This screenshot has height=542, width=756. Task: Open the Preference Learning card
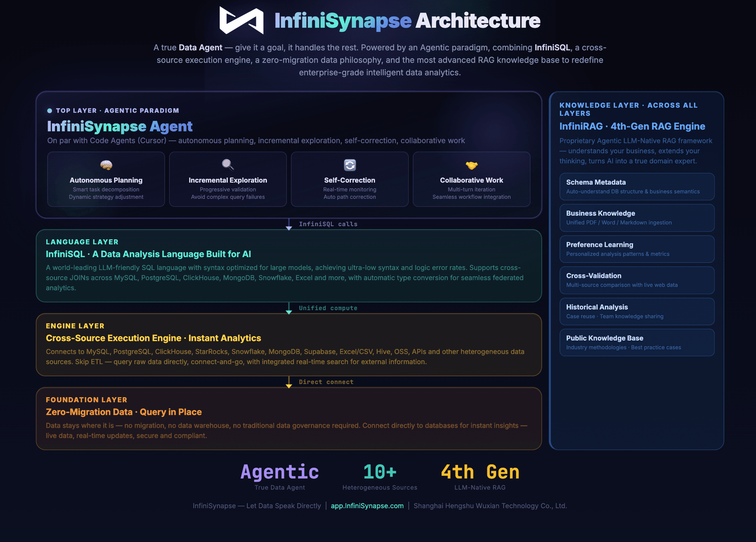tap(637, 249)
